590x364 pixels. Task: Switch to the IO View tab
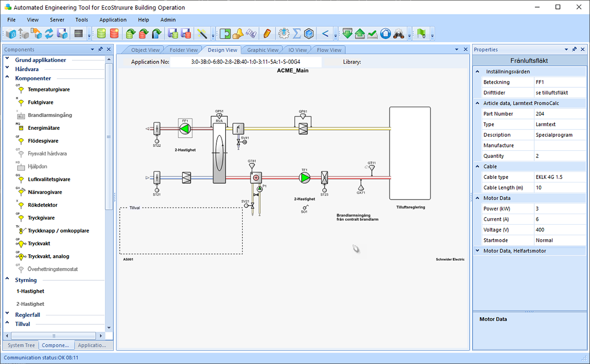click(x=298, y=50)
